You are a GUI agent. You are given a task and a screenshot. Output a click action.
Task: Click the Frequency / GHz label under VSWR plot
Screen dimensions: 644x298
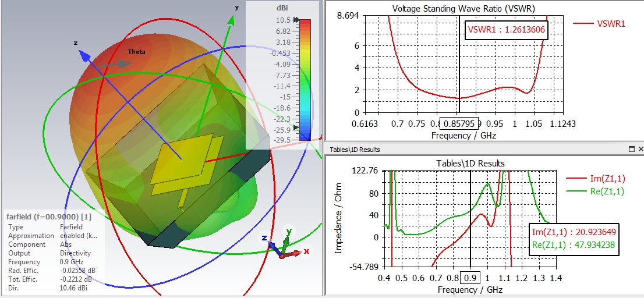[x=463, y=136]
